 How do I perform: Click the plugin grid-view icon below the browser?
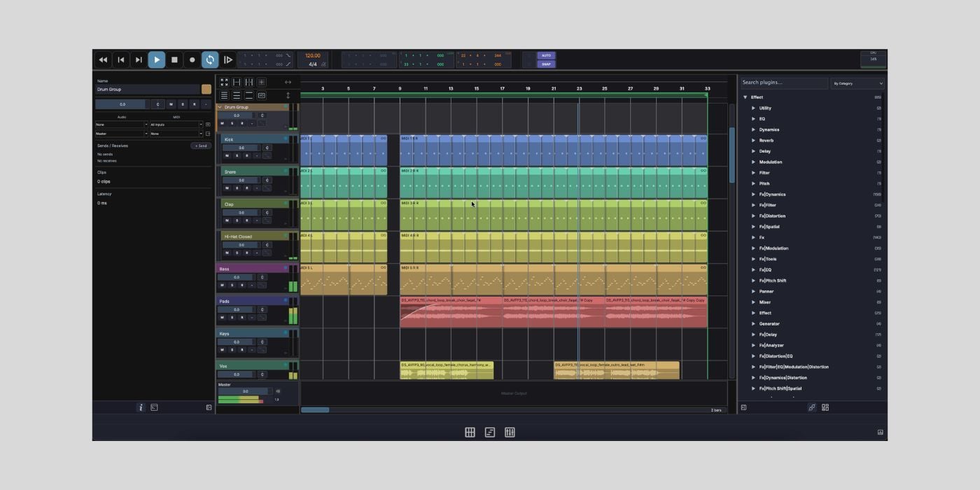pyautogui.click(x=825, y=407)
